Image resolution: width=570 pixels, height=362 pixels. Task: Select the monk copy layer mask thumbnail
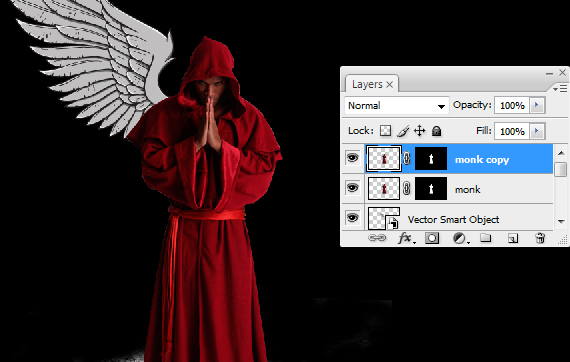click(x=431, y=159)
